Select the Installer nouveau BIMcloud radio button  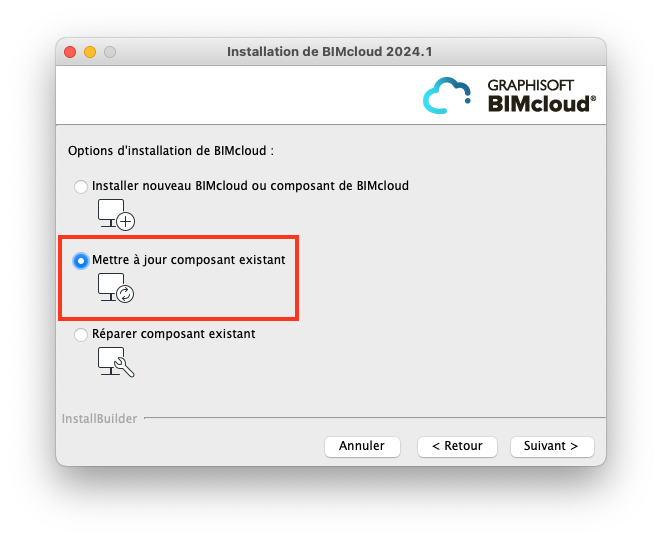tap(81, 186)
